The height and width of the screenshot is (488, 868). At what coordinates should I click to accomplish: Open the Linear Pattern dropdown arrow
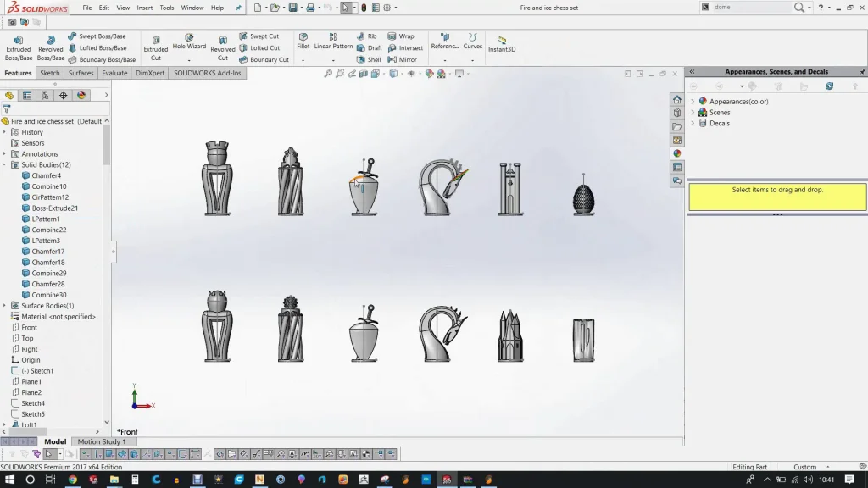333,60
